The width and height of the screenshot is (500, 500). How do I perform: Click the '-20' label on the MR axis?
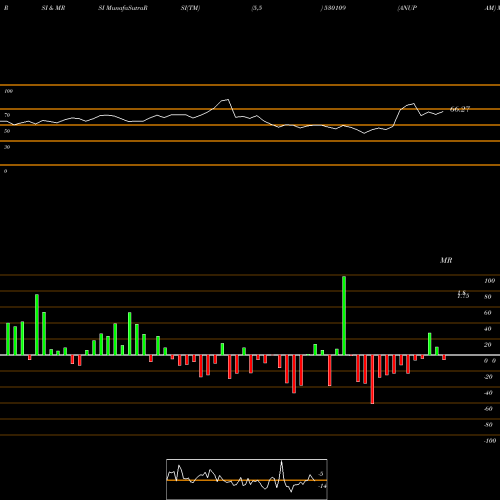488,377
